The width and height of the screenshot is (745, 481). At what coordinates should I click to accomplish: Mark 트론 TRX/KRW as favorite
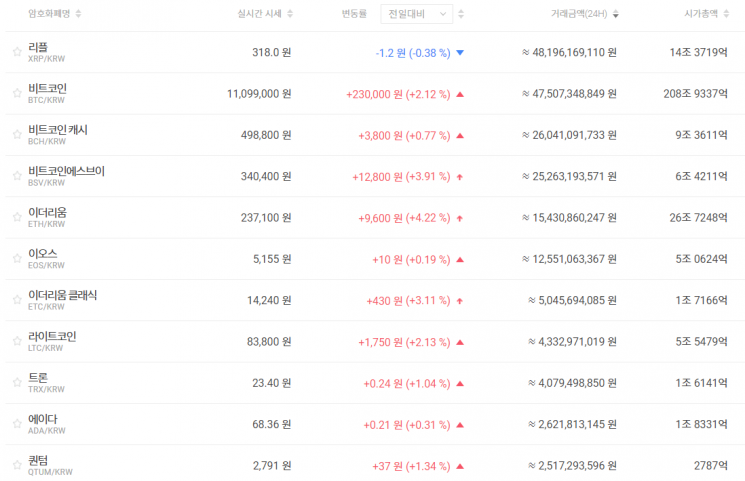[x=17, y=383]
